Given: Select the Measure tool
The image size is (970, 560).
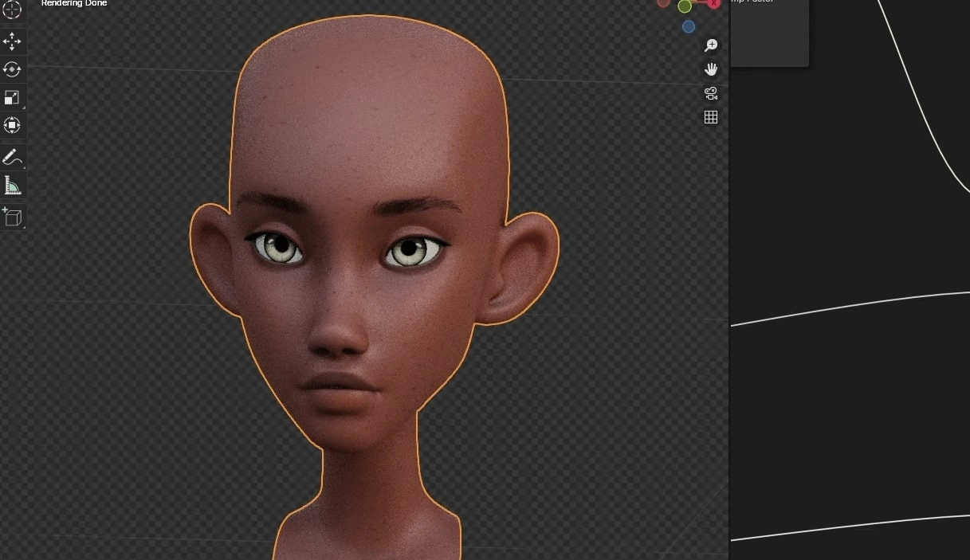Looking at the screenshot, I should (x=13, y=185).
